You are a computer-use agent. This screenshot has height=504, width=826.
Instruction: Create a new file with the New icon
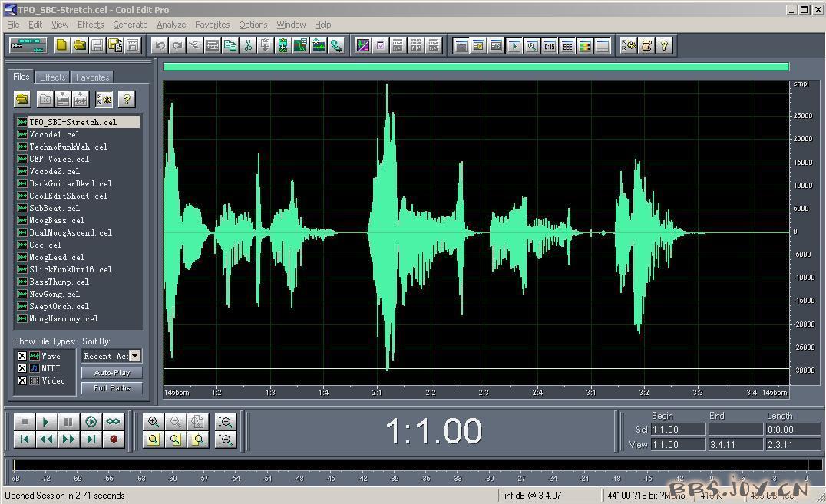point(61,45)
